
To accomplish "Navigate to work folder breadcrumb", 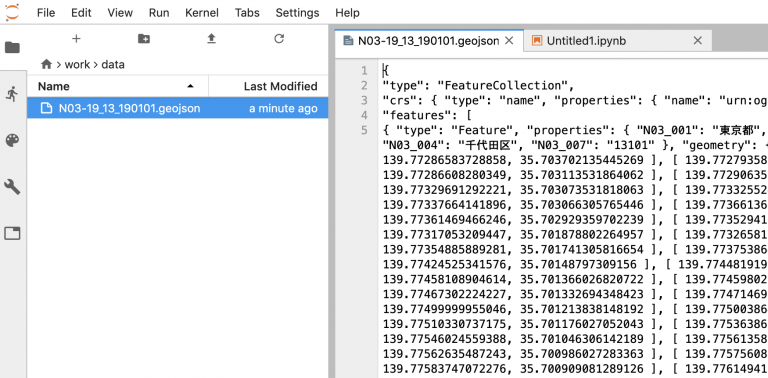I will tap(77, 65).
